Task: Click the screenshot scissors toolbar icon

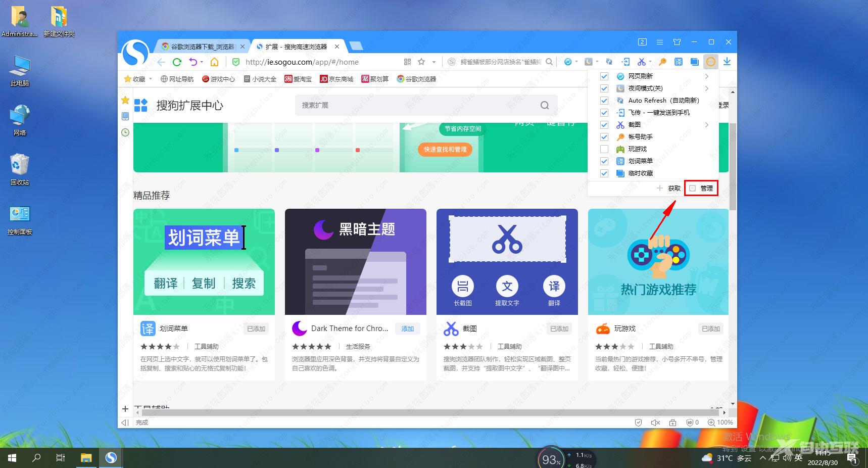Action: point(642,62)
